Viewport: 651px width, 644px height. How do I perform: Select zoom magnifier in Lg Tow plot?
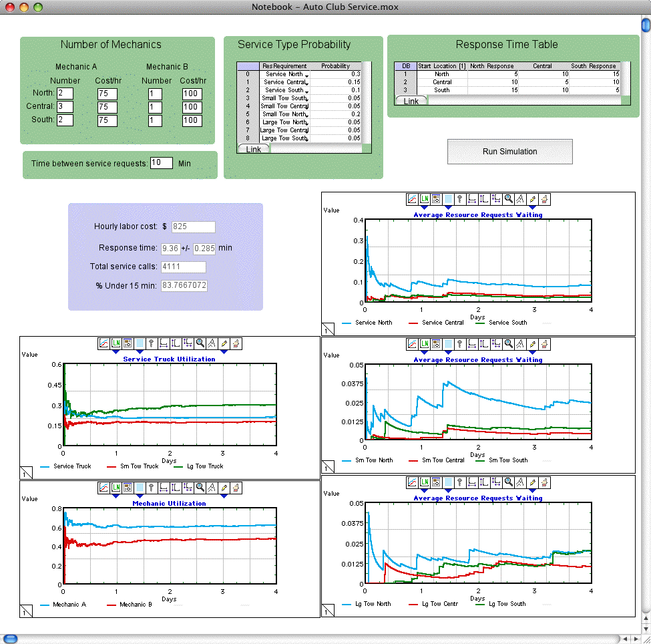coord(508,482)
